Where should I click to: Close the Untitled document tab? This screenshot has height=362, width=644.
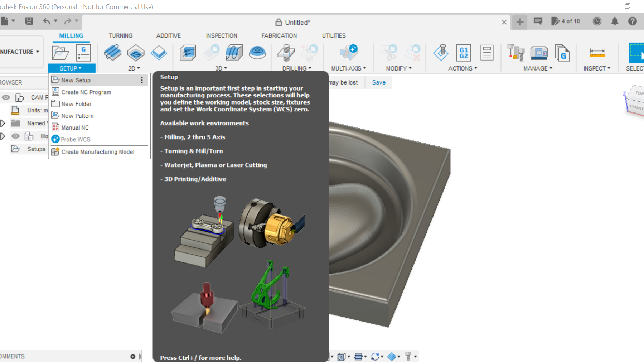point(504,22)
